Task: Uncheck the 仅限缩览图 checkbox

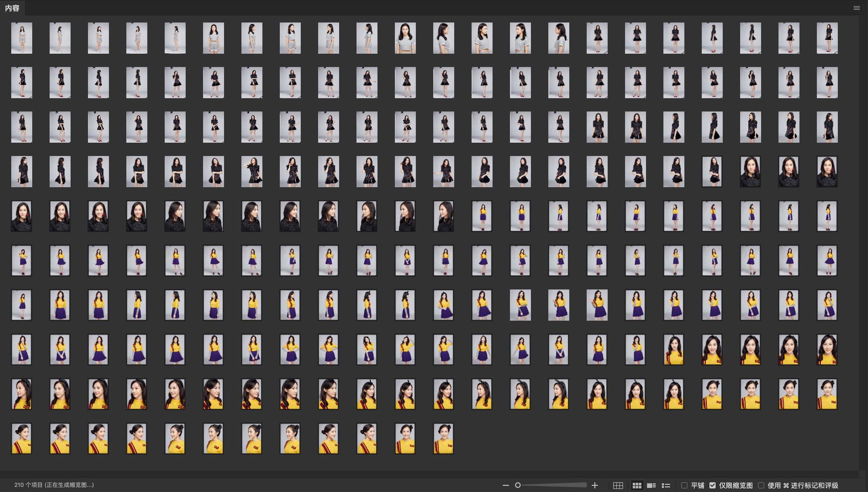Action: point(713,485)
